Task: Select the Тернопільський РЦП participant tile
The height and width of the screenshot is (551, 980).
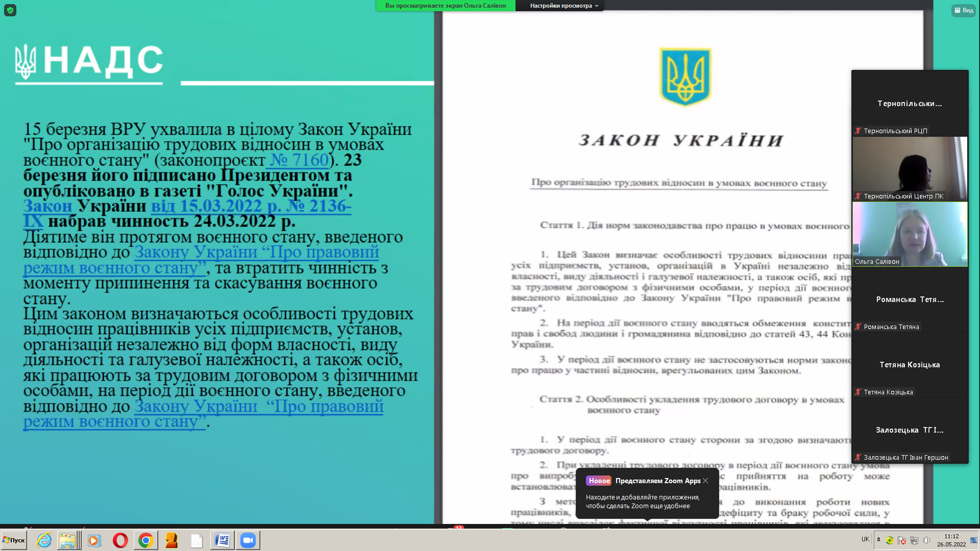Action: tap(910, 104)
